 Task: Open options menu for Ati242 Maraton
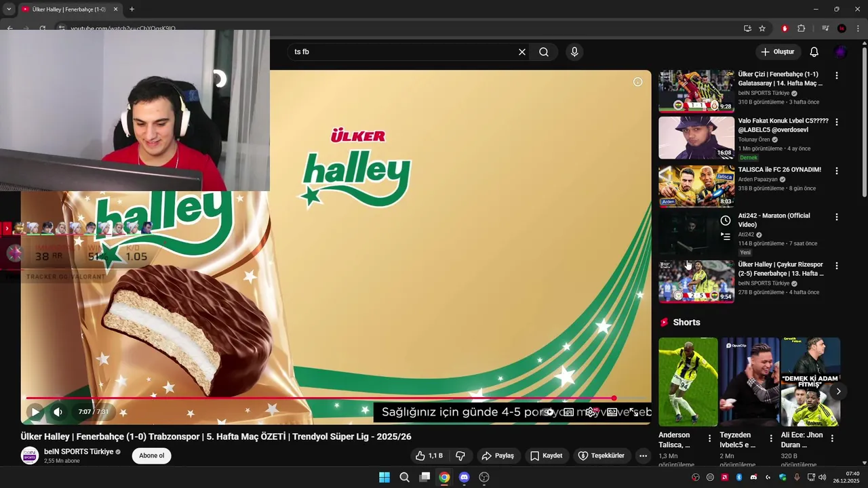tap(836, 217)
